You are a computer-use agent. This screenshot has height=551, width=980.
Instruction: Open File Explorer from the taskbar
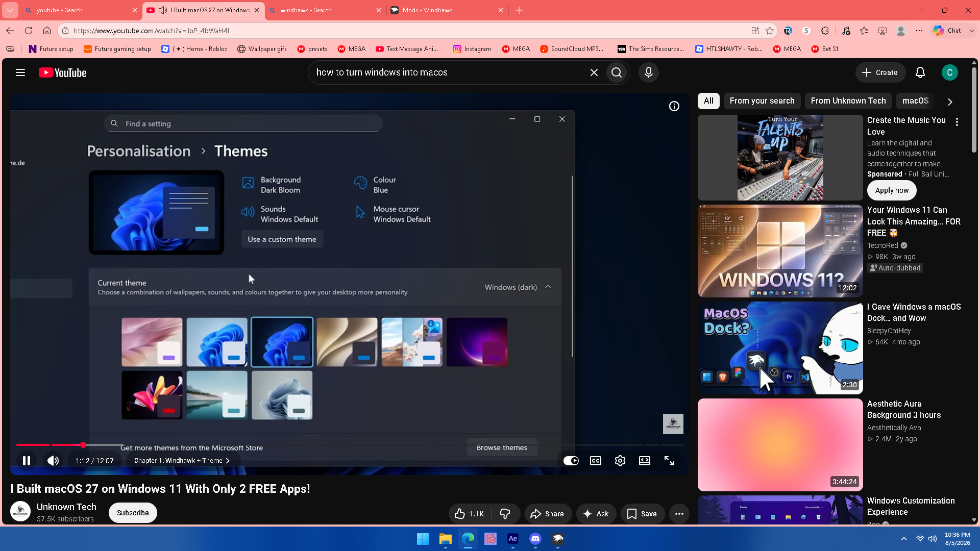tap(445, 539)
